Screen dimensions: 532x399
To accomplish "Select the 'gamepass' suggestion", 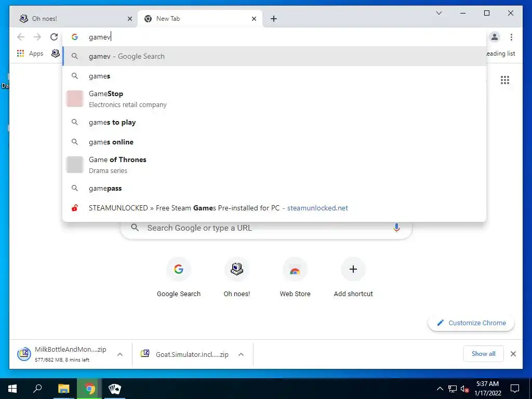I will point(274,188).
